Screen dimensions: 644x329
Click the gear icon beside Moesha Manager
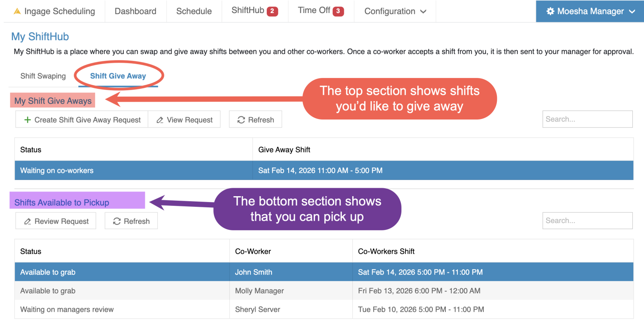[x=550, y=11]
